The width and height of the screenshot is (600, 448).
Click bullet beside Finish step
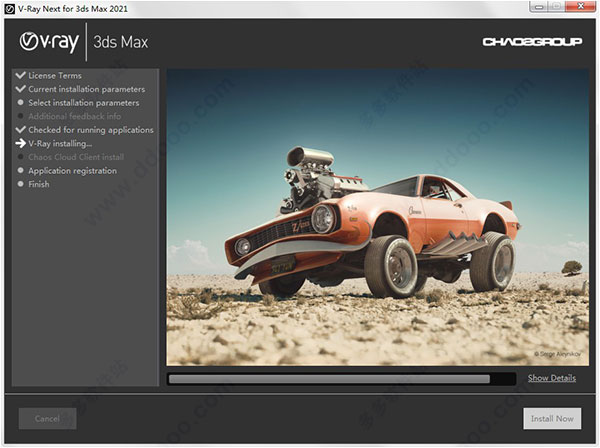pyautogui.click(x=21, y=184)
